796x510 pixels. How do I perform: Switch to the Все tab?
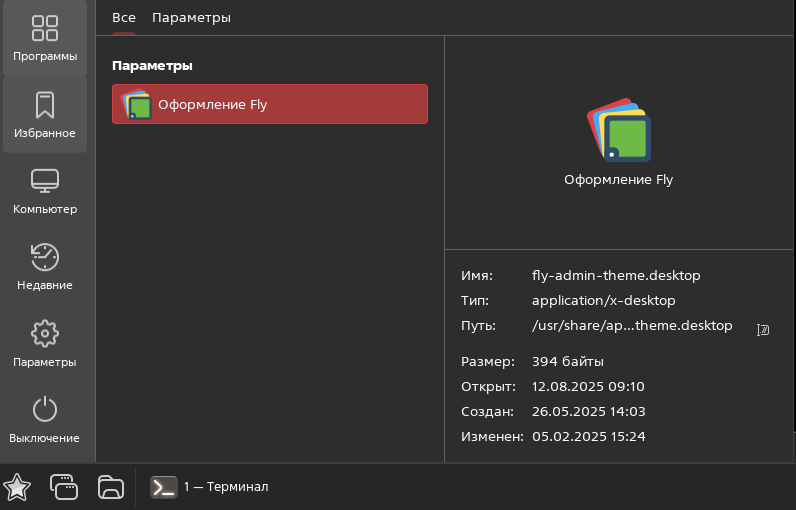[x=123, y=18]
